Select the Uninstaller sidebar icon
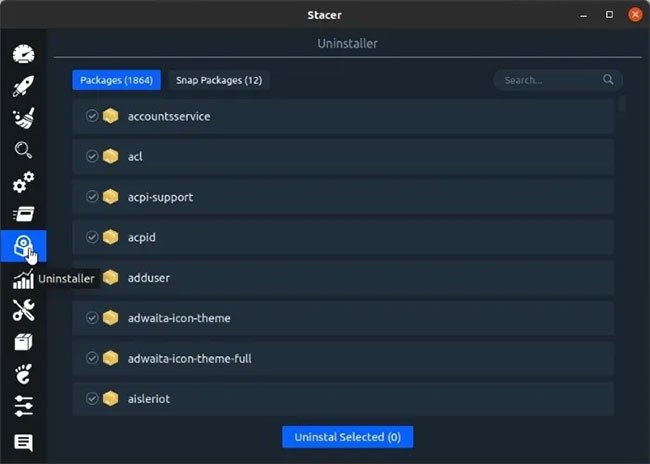Image resolution: width=650 pixels, height=464 pixels. click(23, 246)
